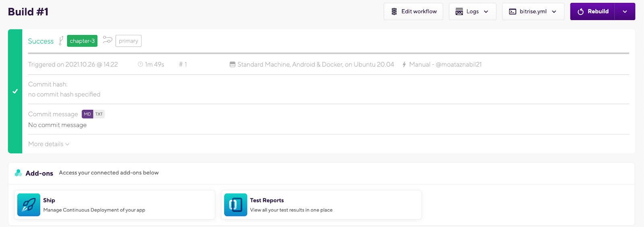Click the success checkmark icon
The width and height of the screenshot is (644, 227).
[15, 91]
